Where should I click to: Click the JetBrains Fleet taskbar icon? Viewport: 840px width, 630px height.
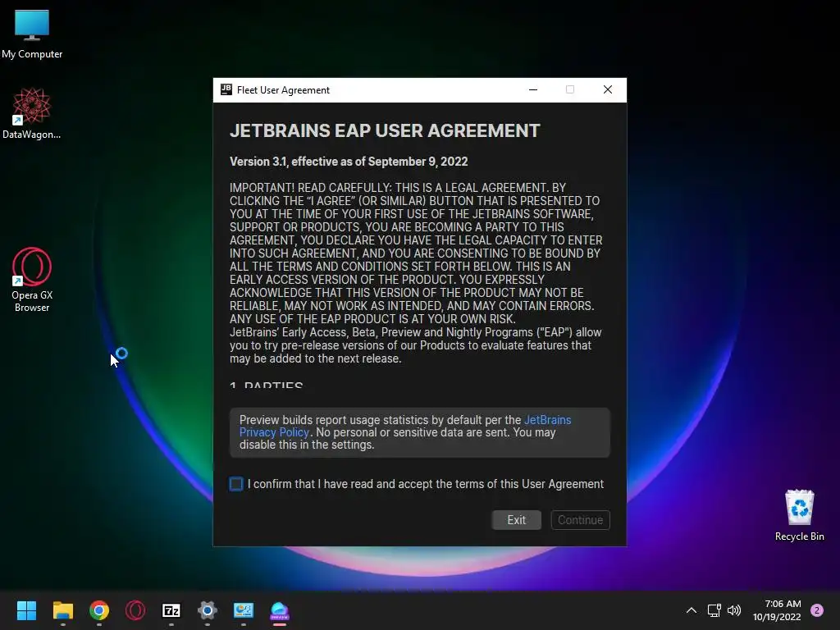tap(280, 610)
